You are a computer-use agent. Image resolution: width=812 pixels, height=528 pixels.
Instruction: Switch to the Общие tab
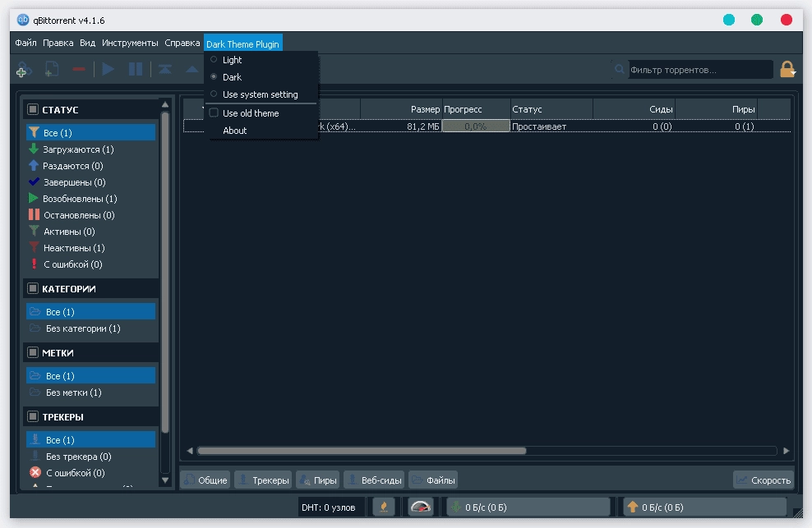(x=205, y=480)
